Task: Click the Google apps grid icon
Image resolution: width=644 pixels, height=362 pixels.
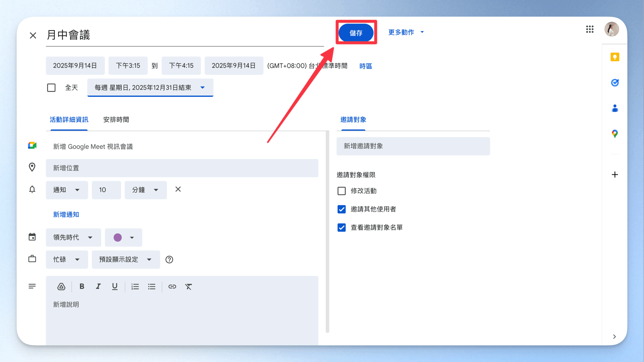Action: pyautogui.click(x=589, y=29)
